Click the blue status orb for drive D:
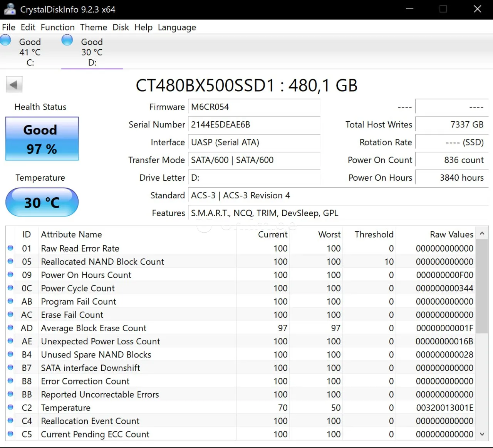The height and width of the screenshot is (448, 493). 67,40
